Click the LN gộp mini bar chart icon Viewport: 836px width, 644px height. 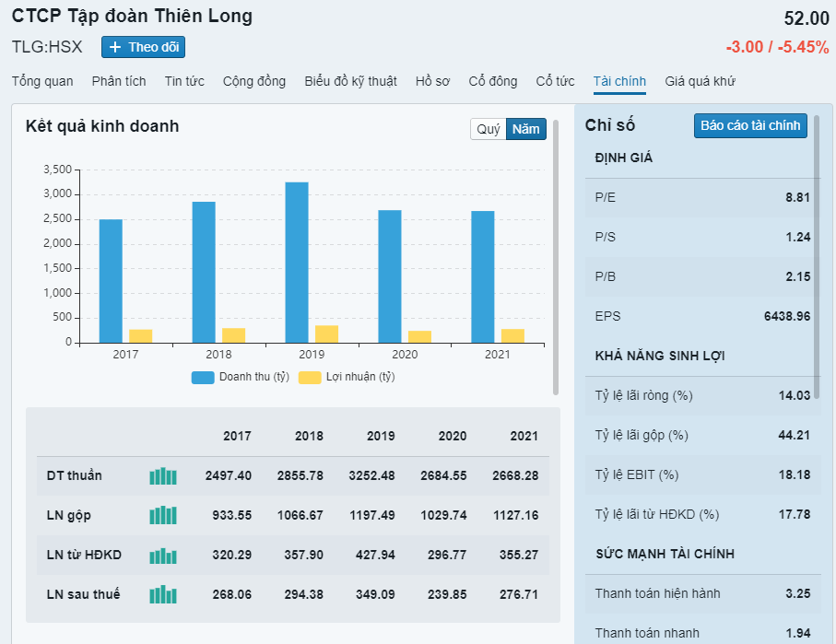(x=163, y=516)
